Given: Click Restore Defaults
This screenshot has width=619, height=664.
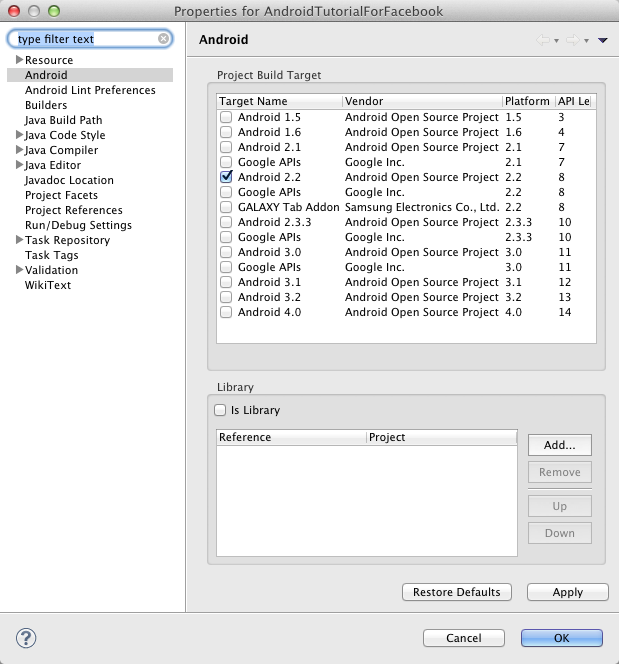Looking at the screenshot, I should (x=457, y=592).
